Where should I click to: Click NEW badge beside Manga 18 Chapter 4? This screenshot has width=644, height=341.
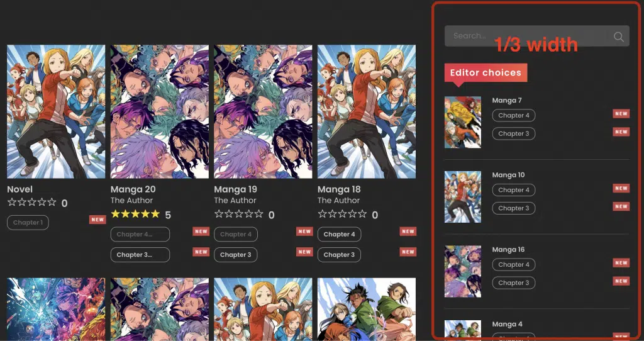408,232
